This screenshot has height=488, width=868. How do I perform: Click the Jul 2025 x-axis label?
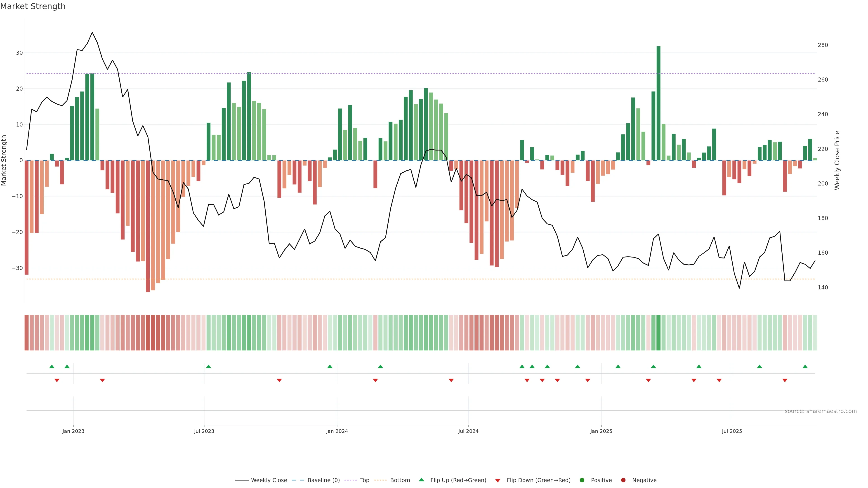[732, 431]
